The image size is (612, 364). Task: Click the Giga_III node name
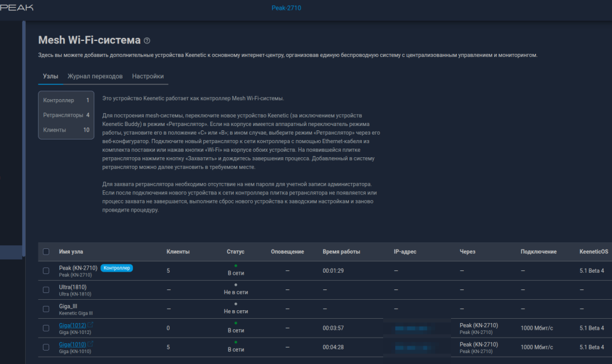(x=68, y=306)
